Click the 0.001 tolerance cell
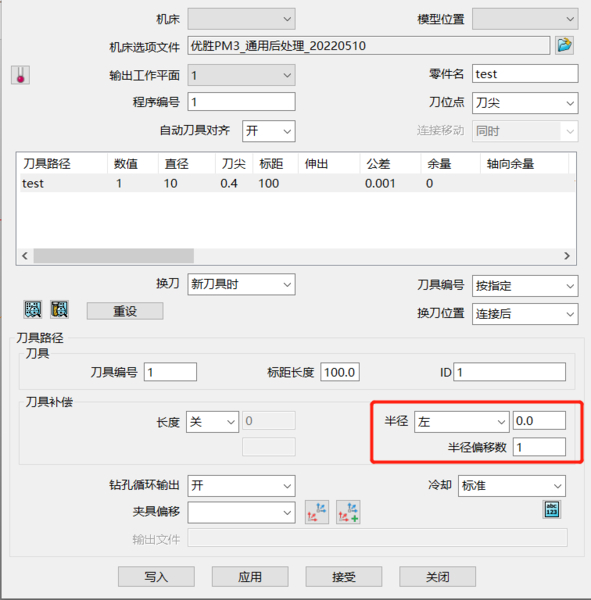The height and width of the screenshot is (600, 591). [x=380, y=183]
